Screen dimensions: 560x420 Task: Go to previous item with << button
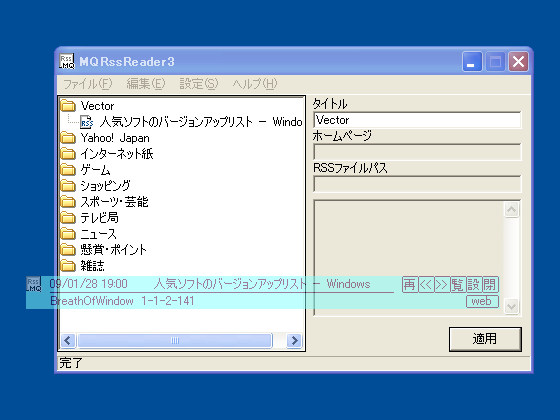[x=426, y=285]
